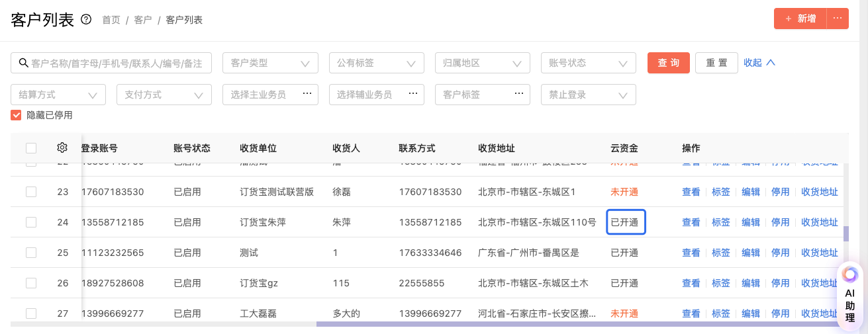Uncheck the 隐藏已停用 checkbox
This screenshot has height=334, width=868.
[17, 115]
